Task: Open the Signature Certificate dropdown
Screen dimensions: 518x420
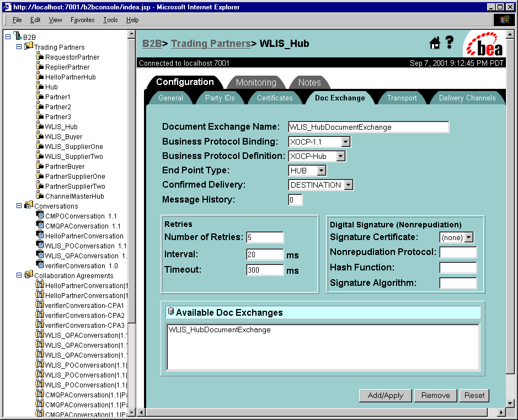Action: point(469,237)
